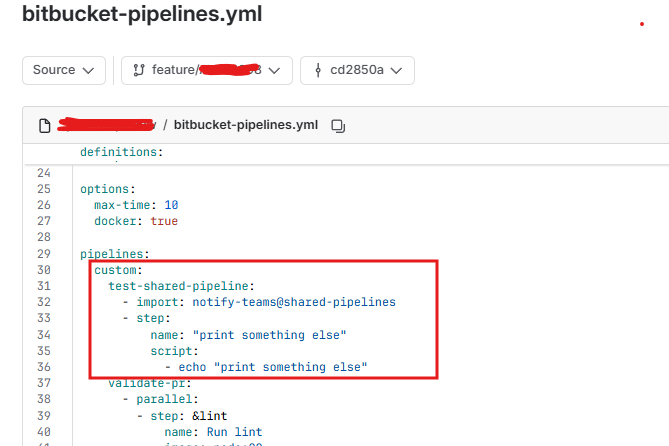The image size is (669, 446).
Task: Select line number 27
Action: coord(44,221)
